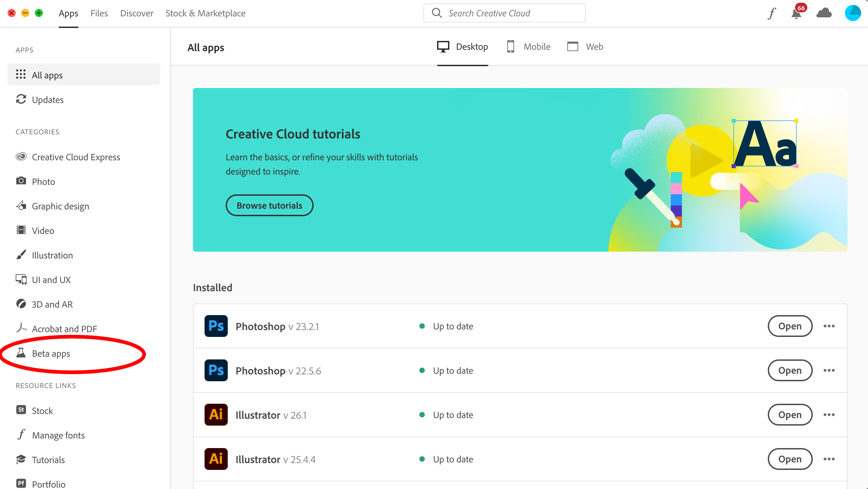The image size is (868, 489).
Task: Select the Updates refresh icon
Action: [21, 100]
